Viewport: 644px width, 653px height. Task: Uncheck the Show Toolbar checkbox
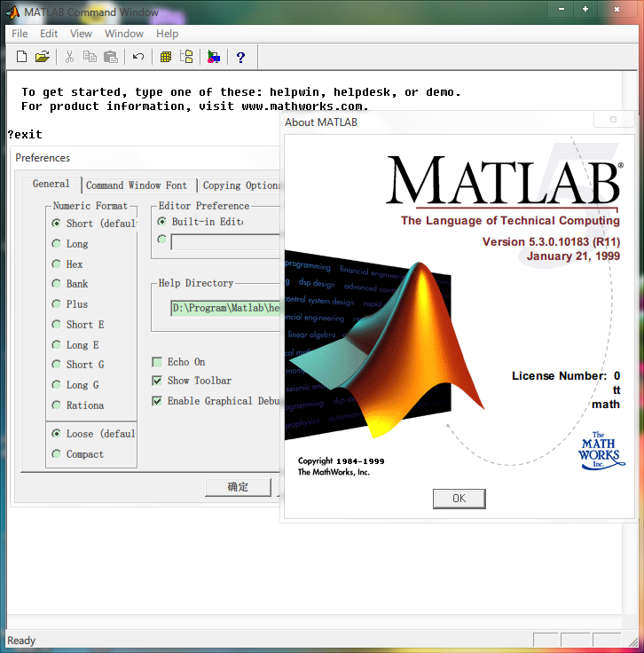pos(158,381)
